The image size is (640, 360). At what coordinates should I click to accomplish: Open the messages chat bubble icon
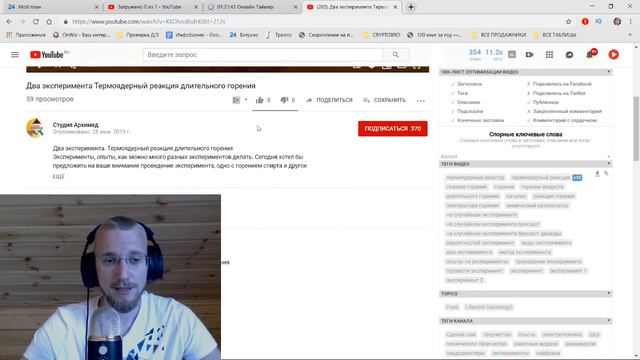(569, 55)
